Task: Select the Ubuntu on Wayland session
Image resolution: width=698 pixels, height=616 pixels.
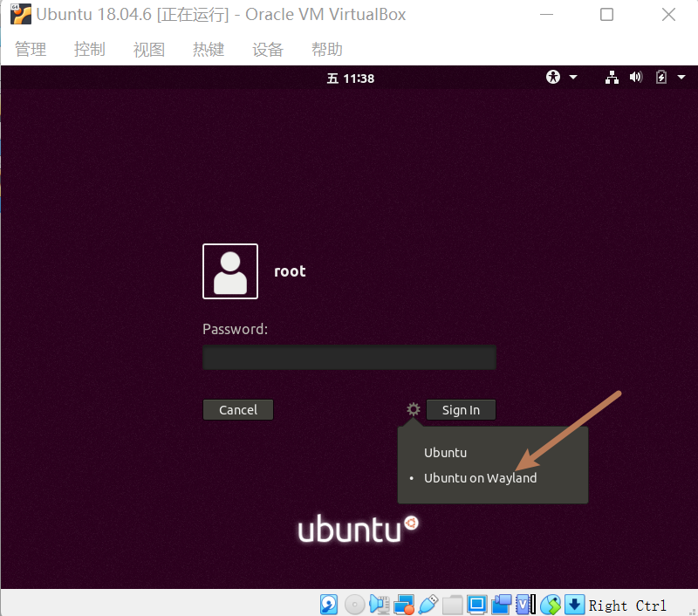Action: pyautogui.click(x=481, y=478)
